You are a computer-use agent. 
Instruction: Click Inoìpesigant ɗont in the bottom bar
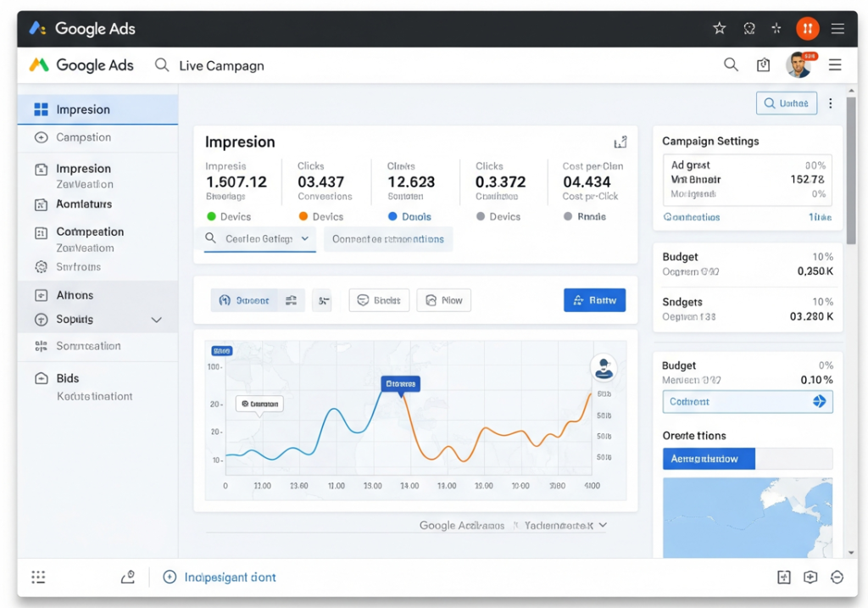click(x=220, y=577)
